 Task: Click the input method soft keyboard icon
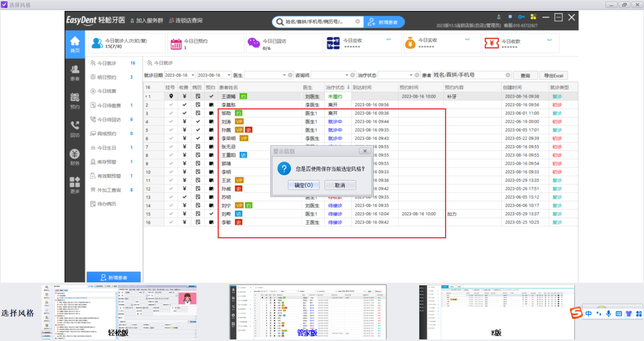(619, 313)
